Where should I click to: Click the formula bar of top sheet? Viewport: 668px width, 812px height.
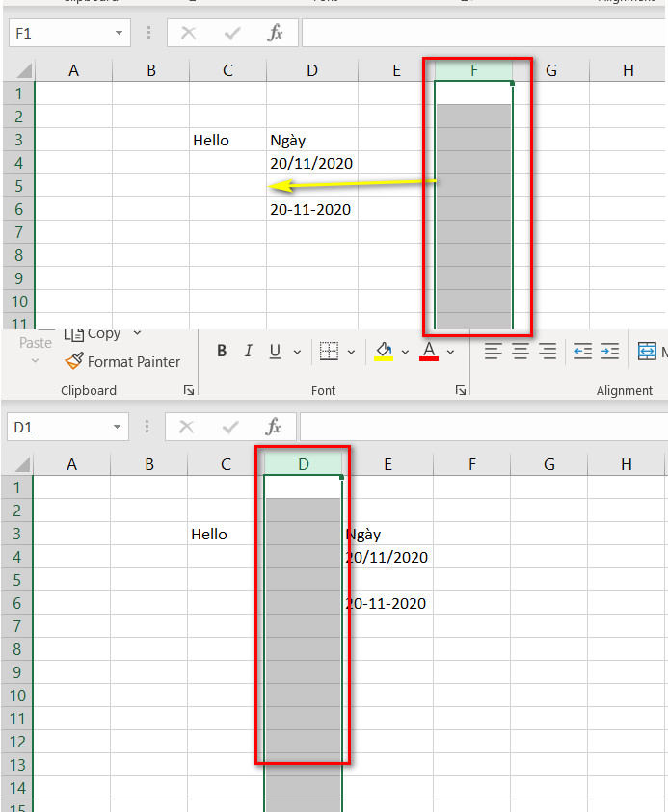[484, 33]
